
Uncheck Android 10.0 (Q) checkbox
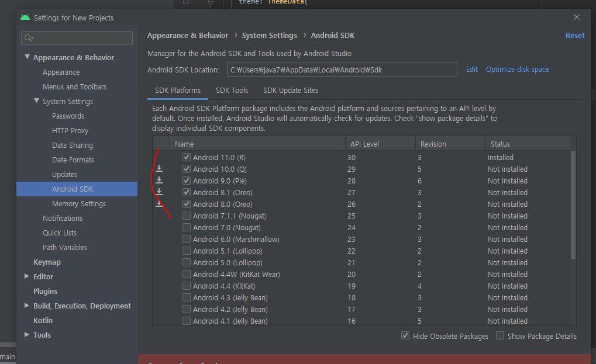pos(186,169)
